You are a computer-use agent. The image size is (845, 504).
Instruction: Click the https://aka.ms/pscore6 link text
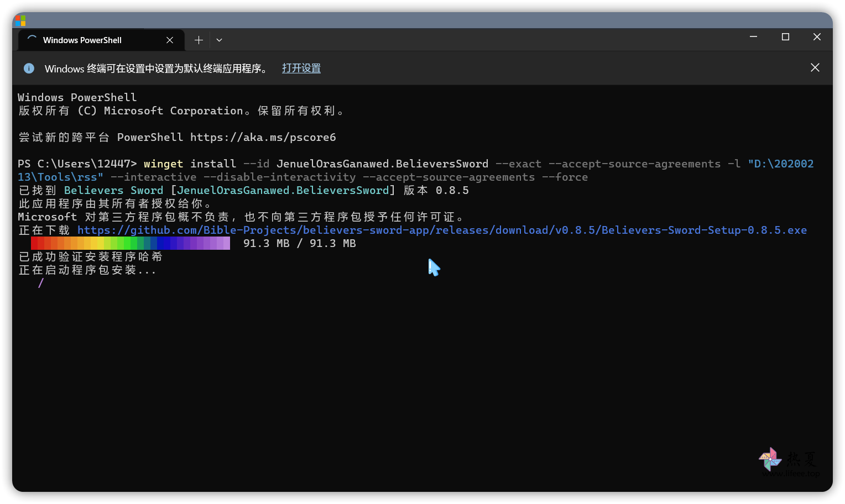pyautogui.click(x=263, y=137)
